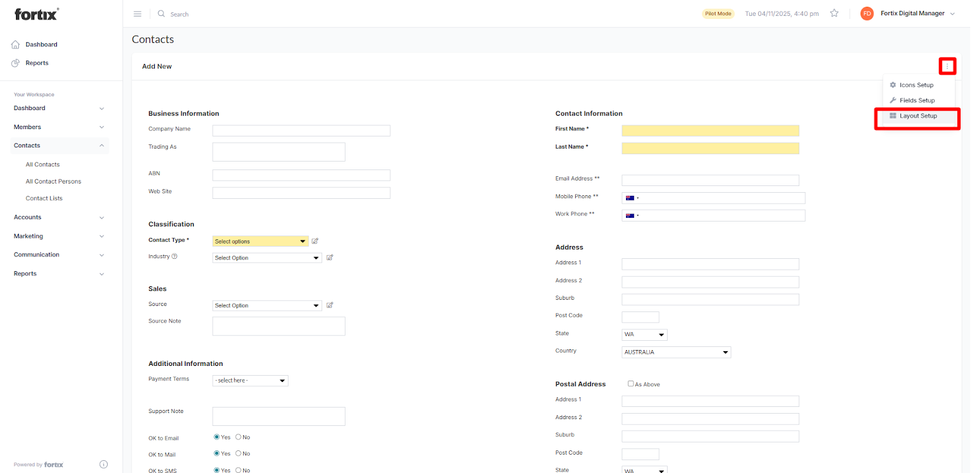Open the Contact Type select options dropdown
Screen dimensions: 980x473
pyautogui.click(x=260, y=241)
